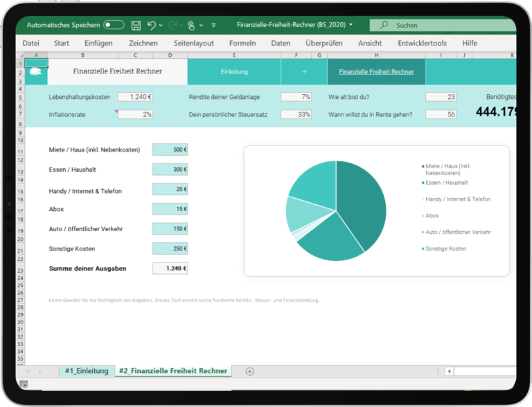Click the Touch/Mouse mode hand icon
The width and height of the screenshot is (532, 407).
coord(191,26)
